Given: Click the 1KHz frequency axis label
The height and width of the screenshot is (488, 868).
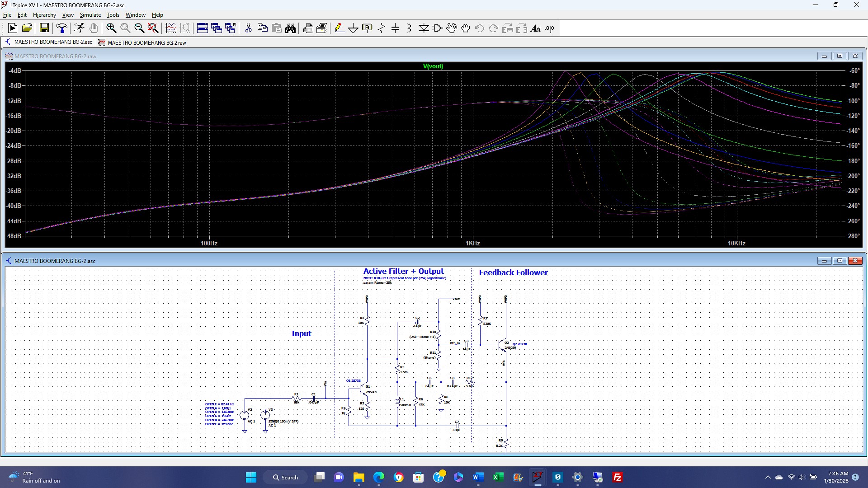Looking at the screenshot, I should 472,243.
